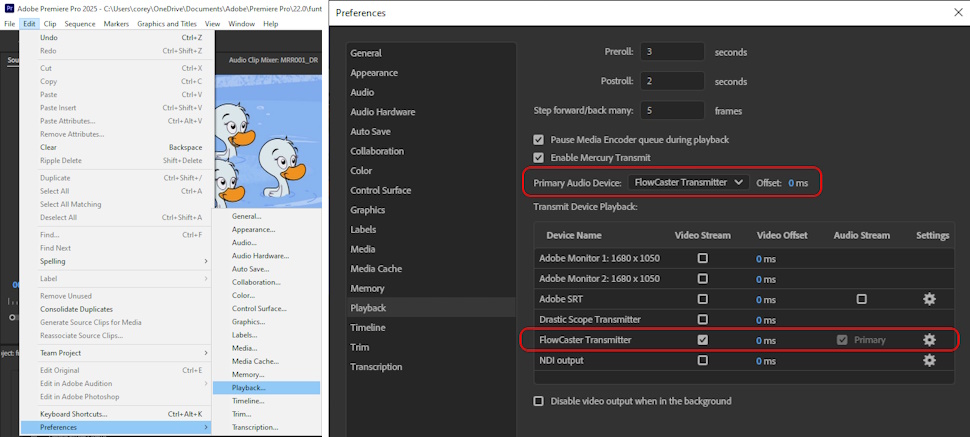Viewport: 970px width, 437px height.
Task: Open the View menu
Action: pyautogui.click(x=212, y=24)
